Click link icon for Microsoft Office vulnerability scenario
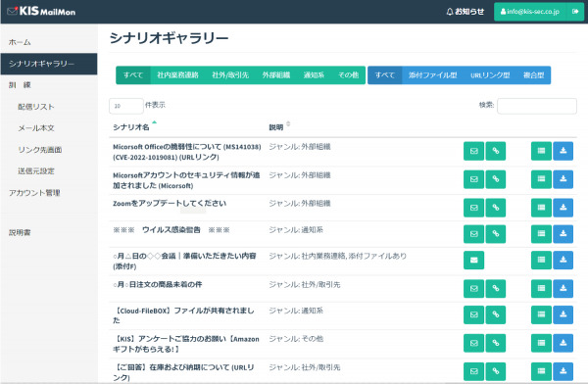 coord(495,151)
